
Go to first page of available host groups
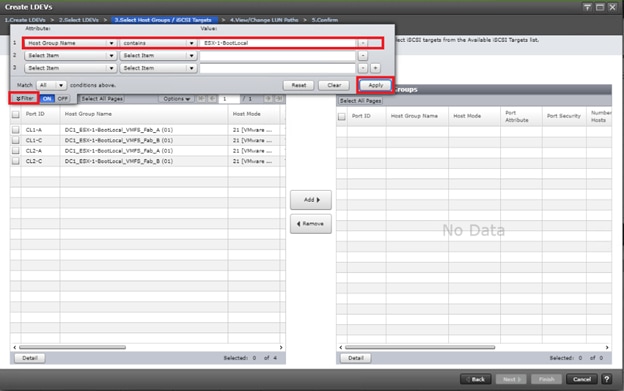pos(201,99)
